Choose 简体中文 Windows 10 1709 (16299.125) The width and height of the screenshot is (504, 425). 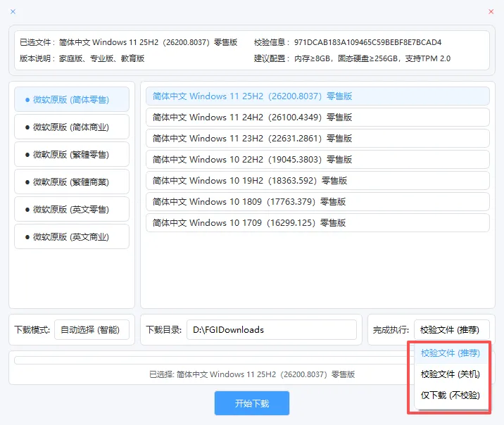(317, 222)
